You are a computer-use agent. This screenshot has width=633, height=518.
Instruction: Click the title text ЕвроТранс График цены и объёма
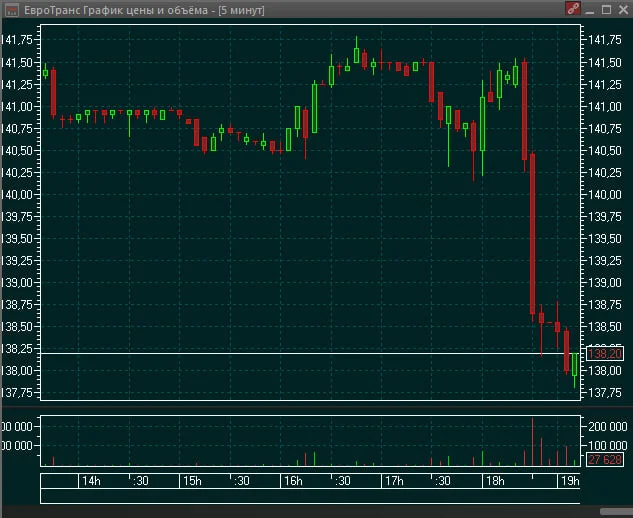(116, 10)
